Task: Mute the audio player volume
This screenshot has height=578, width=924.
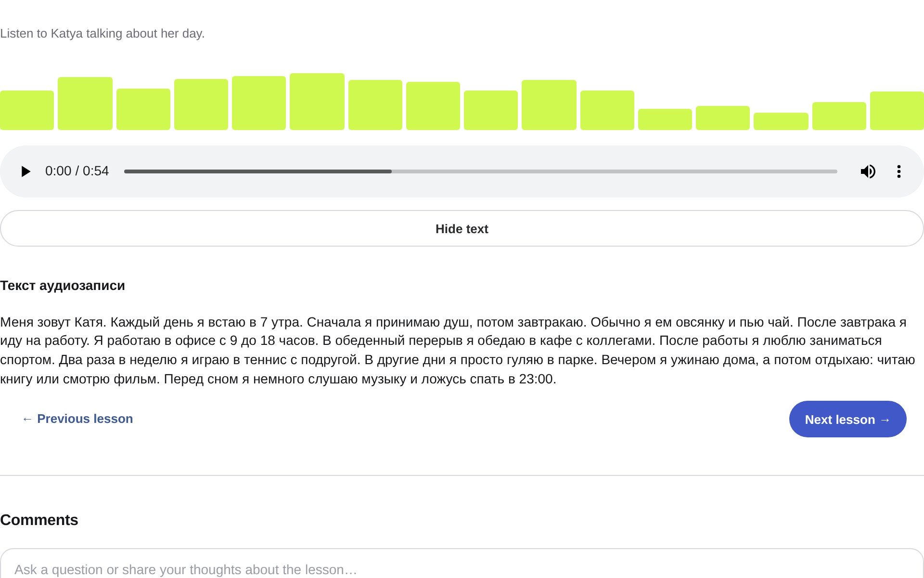Action: coord(868,171)
